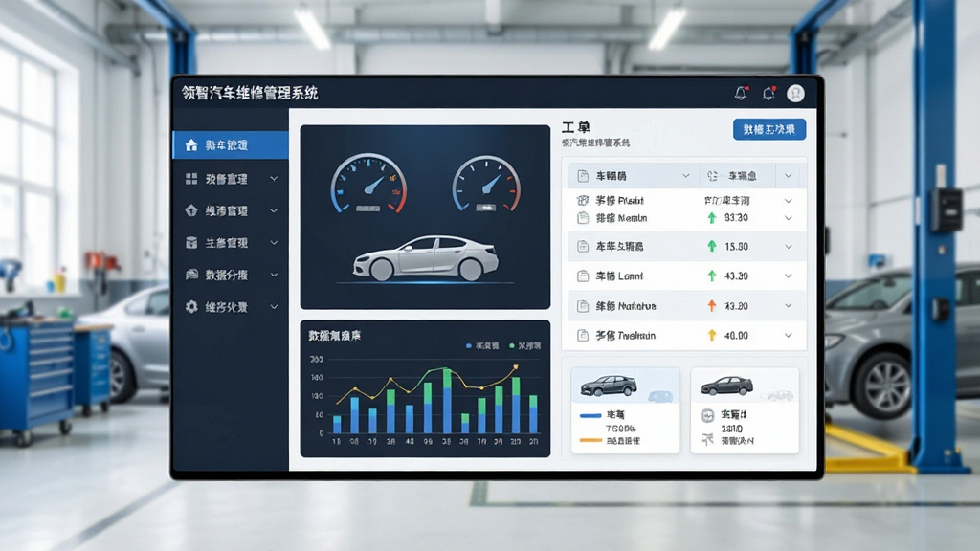Screen dimensions: 980x551
Task: Open the left car thumbnail card with blue line
Action: click(x=625, y=409)
